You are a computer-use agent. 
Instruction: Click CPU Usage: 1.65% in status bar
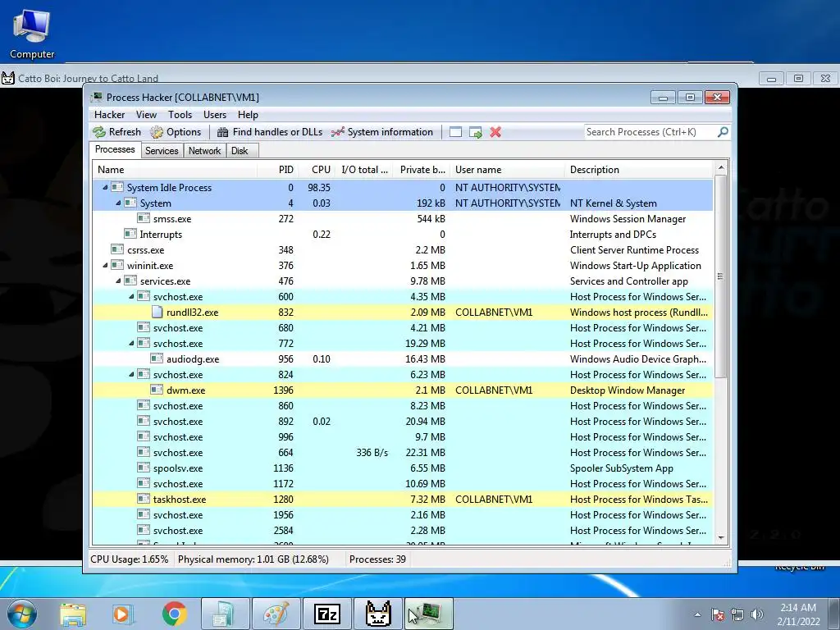pos(129,559)
